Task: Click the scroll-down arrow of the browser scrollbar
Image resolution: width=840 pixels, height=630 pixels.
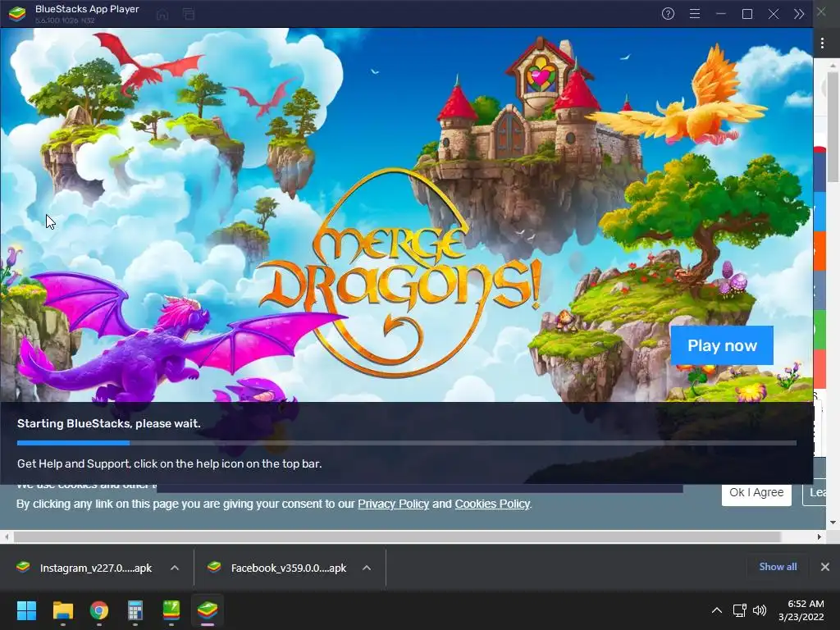Action: click(833, 523)
